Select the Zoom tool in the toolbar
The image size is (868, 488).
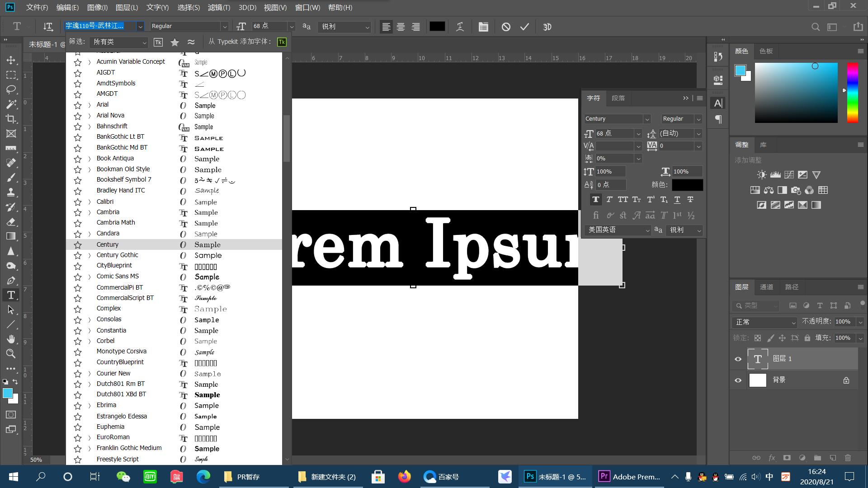11,354
